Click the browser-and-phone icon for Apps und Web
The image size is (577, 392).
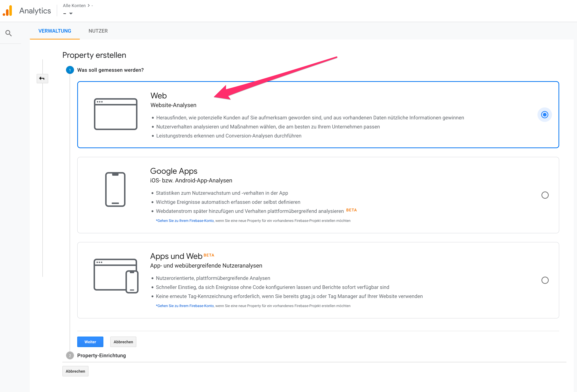coord(116,276)
